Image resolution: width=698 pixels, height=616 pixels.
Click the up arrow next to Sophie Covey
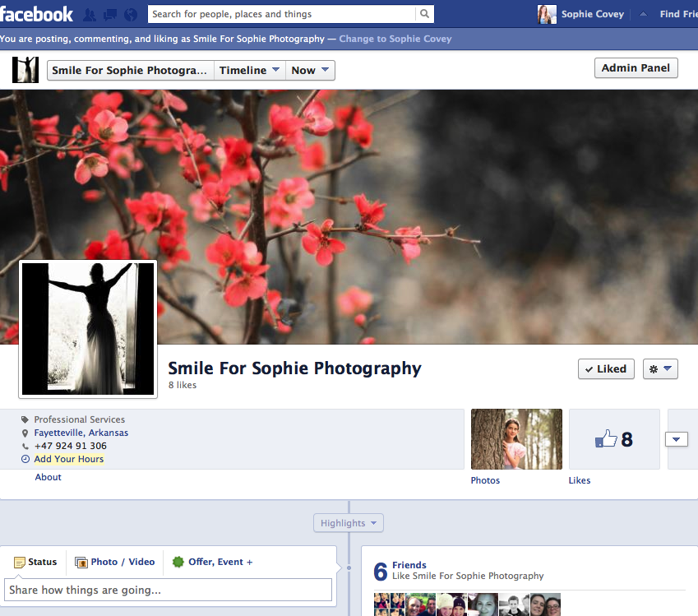[x=643, y=14]
